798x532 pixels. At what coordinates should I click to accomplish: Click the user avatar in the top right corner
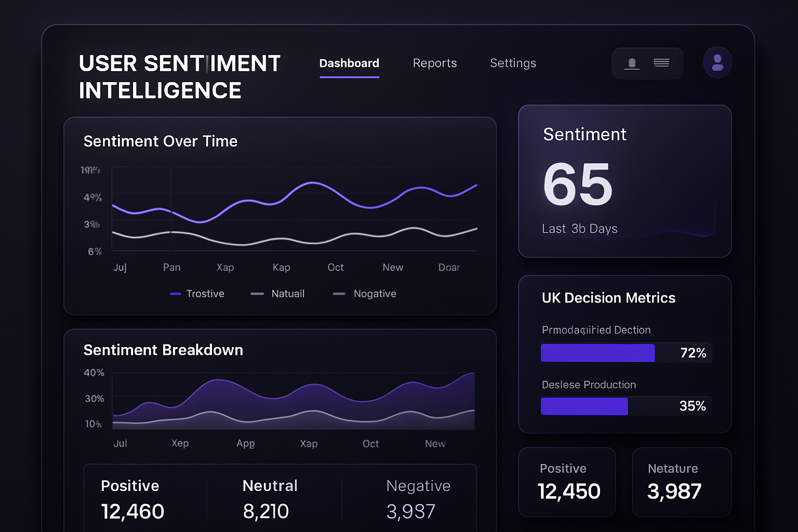717,62
